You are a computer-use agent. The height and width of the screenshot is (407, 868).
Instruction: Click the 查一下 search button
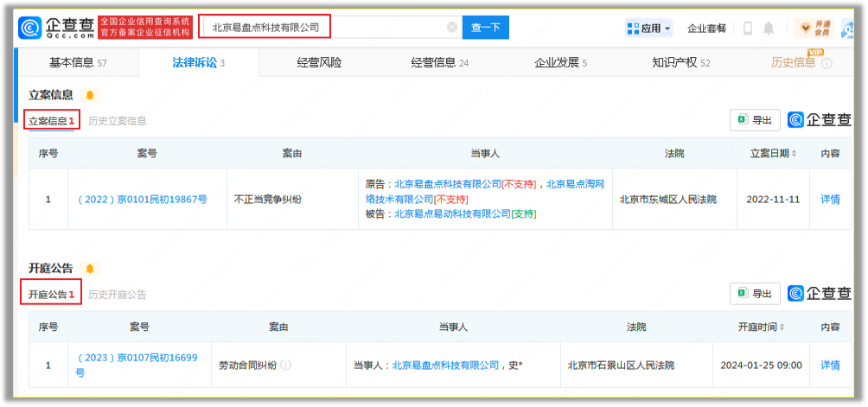486,27
